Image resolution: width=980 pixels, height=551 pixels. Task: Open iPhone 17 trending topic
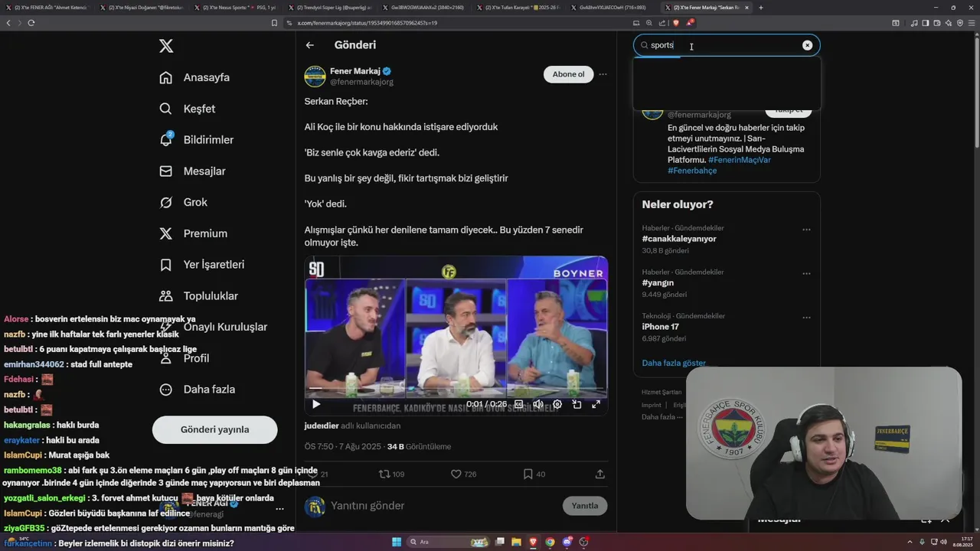[x=661, y=327]
